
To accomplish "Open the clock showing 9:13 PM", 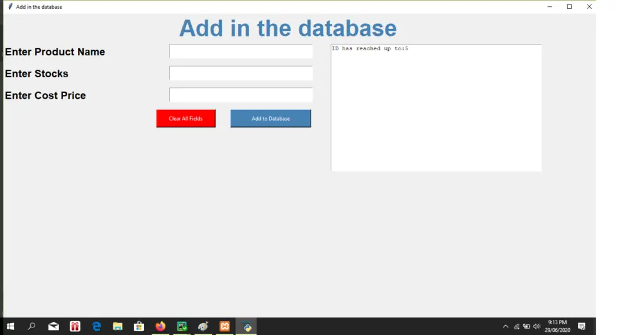I will pyautogui.click(x=557, y=326).
